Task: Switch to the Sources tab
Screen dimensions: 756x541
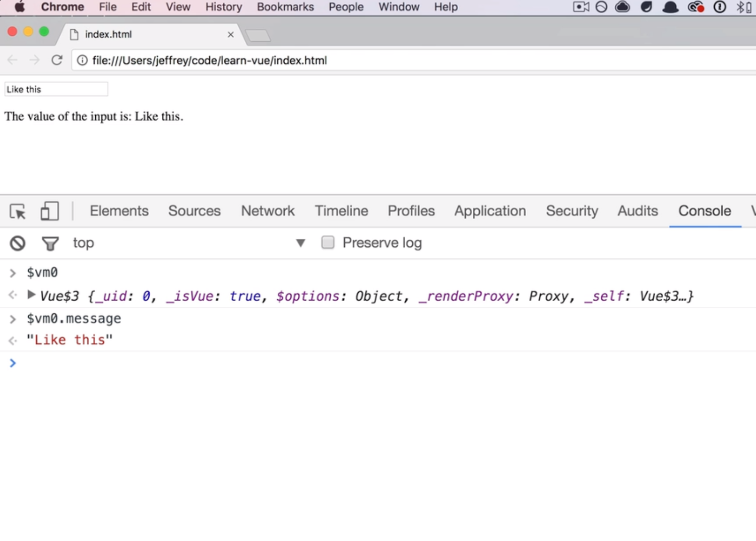Action: (195, 211)
